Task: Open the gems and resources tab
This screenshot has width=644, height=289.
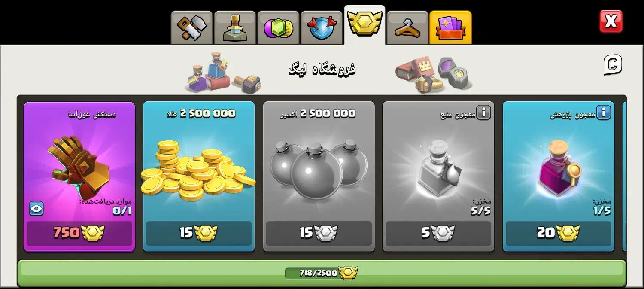Action: (x=278, y=28)
